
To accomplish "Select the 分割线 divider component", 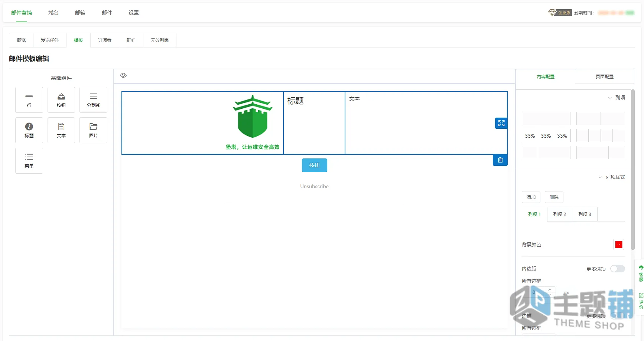I will click(x=93, y=100).
